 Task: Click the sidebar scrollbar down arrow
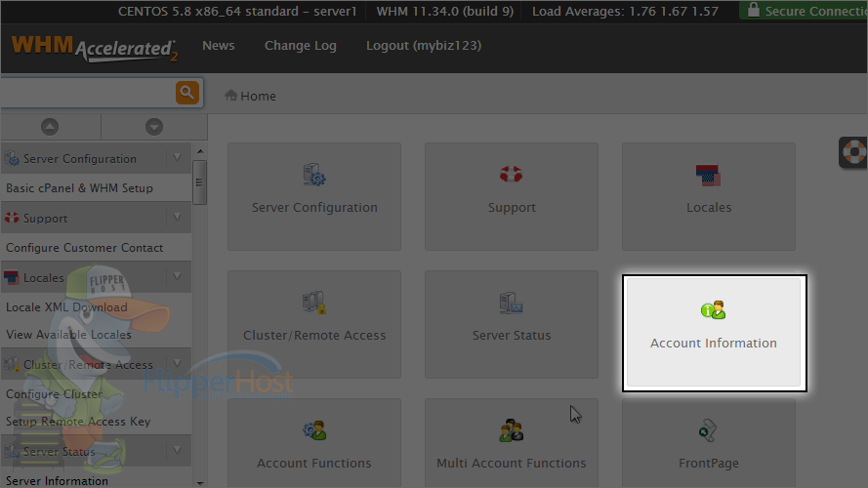200,483
